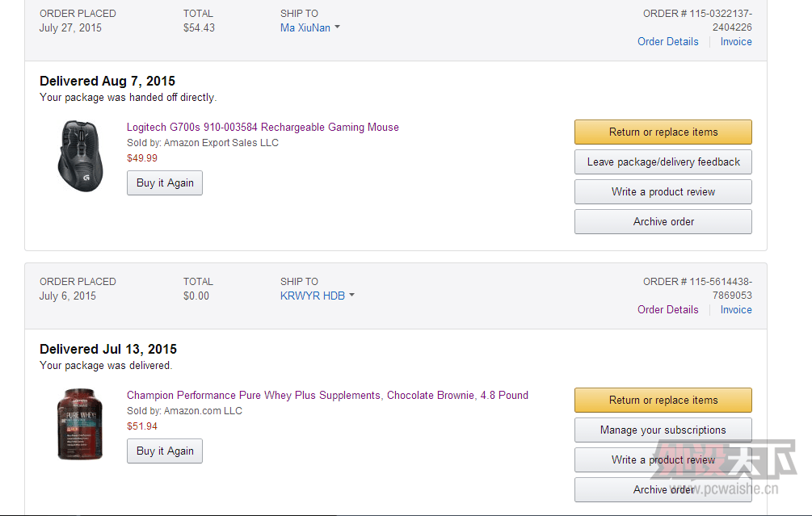This screenshot has height=516, width=812.
Task: Click Manage your subscriptions button
Action: (663, 430)
